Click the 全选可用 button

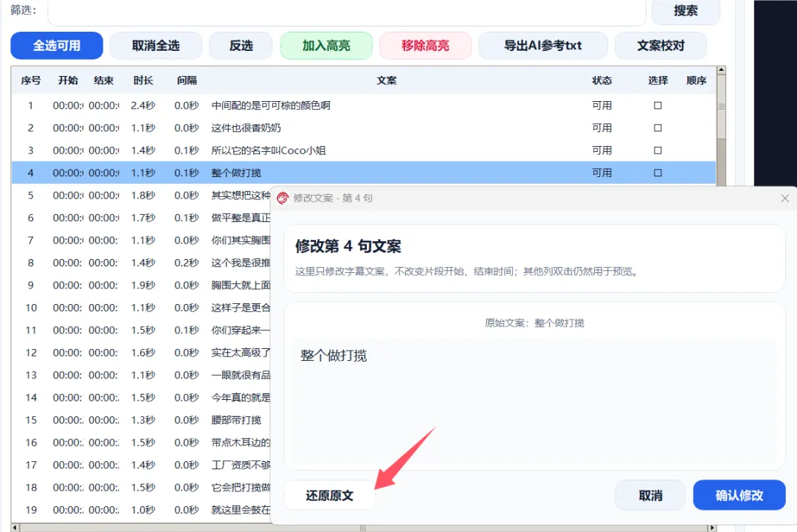point(57,46)
